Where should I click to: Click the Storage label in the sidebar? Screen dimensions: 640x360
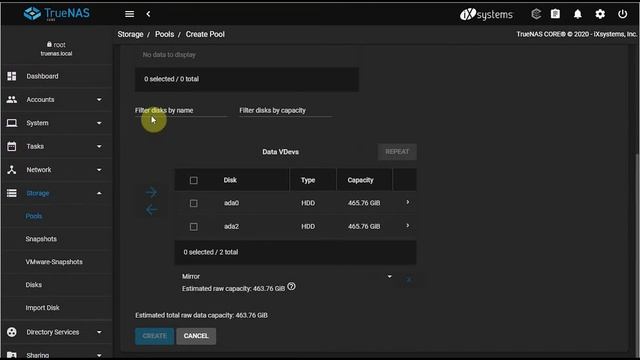click(38, 193)
